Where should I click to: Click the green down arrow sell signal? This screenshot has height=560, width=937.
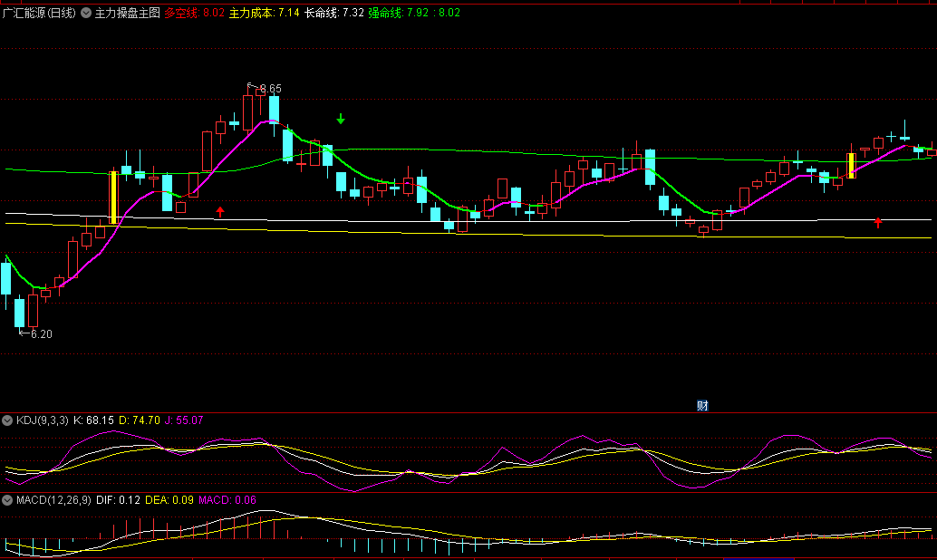coord(341,119)
